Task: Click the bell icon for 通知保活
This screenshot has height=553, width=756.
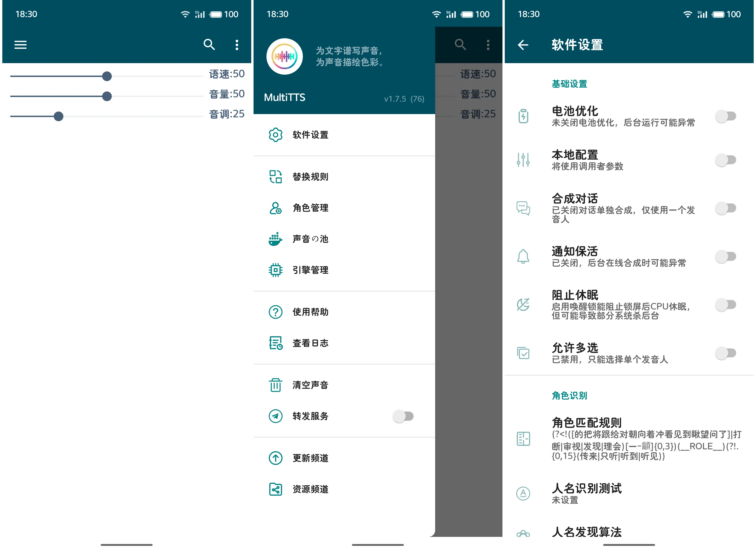Action: tap(523, 256)
